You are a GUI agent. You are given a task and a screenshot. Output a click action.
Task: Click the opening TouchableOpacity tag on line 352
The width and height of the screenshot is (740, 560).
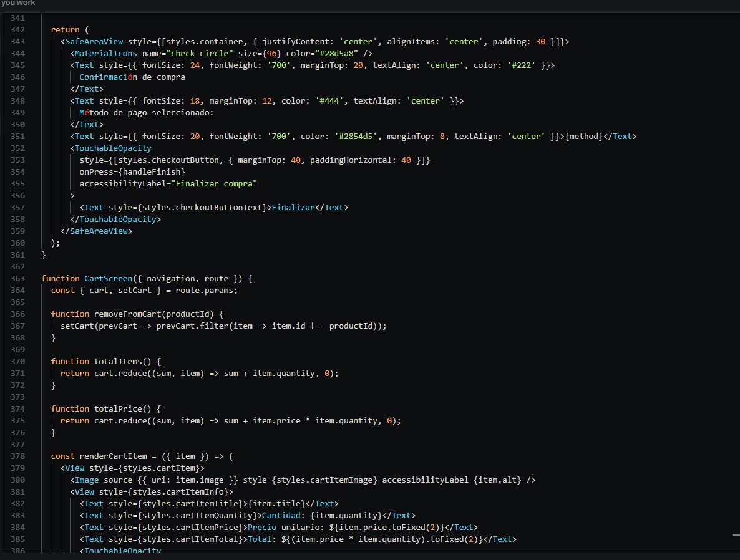[x=113, y=148]
